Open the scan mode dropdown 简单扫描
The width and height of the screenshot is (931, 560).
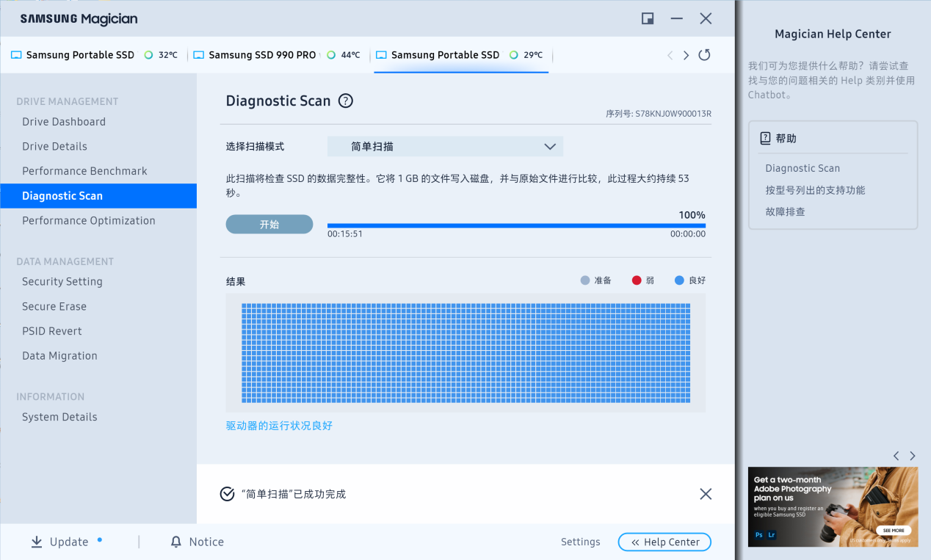point(445,147)
